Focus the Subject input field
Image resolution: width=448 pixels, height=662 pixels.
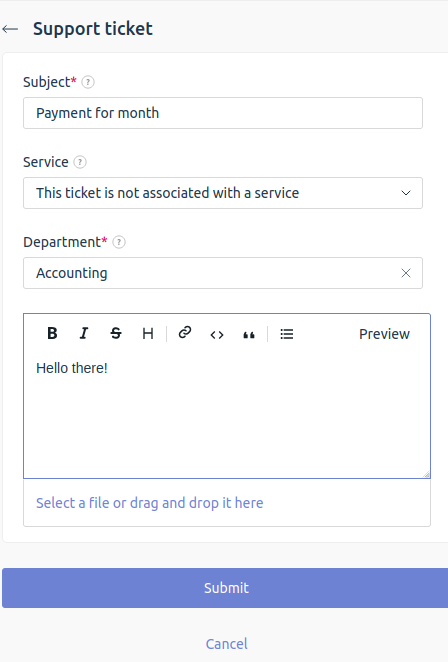223,113
